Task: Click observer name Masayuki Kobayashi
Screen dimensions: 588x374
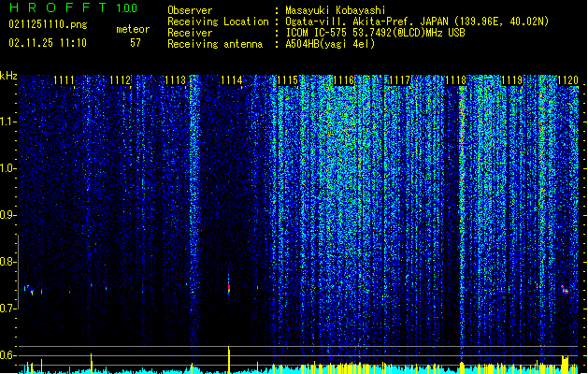Action: [335, 10]
